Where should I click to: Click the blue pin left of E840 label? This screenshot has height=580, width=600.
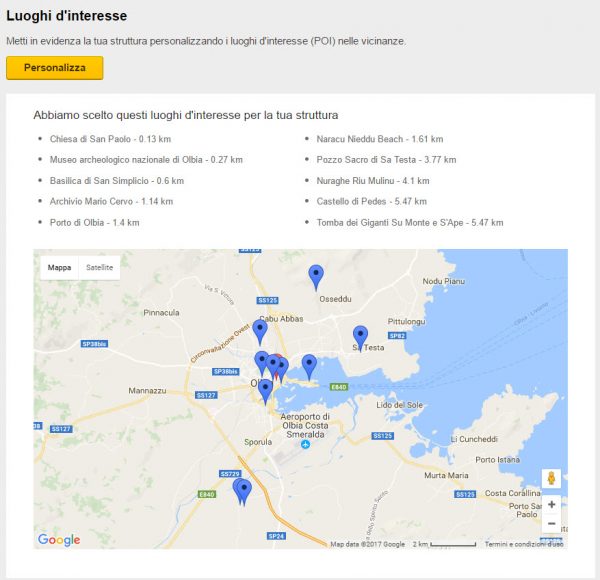pos(309,365)
